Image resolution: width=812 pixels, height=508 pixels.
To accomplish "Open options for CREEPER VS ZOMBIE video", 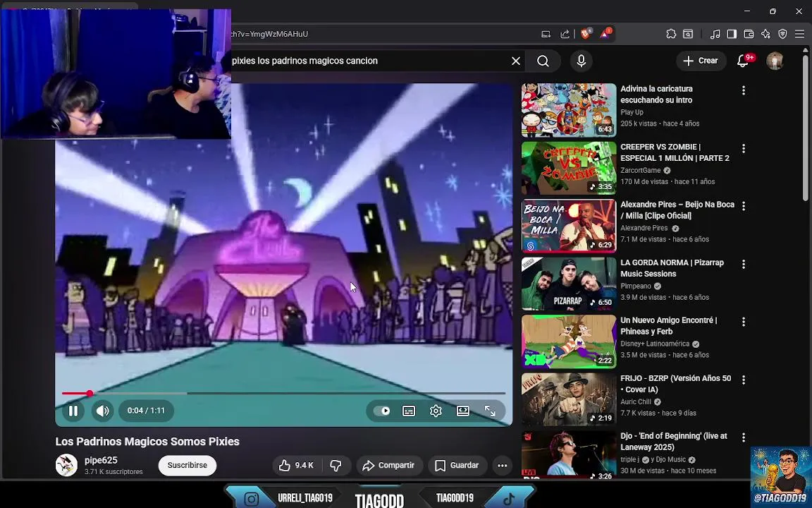I will (x=744, y=148).
